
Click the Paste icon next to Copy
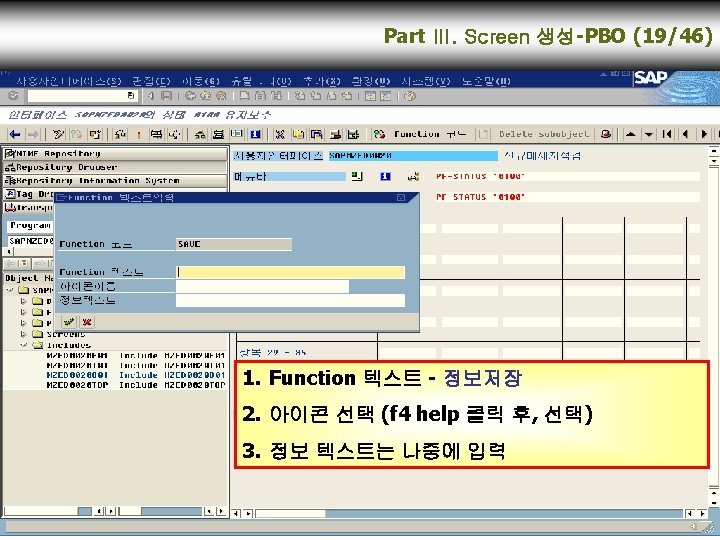tap(317, 135)
